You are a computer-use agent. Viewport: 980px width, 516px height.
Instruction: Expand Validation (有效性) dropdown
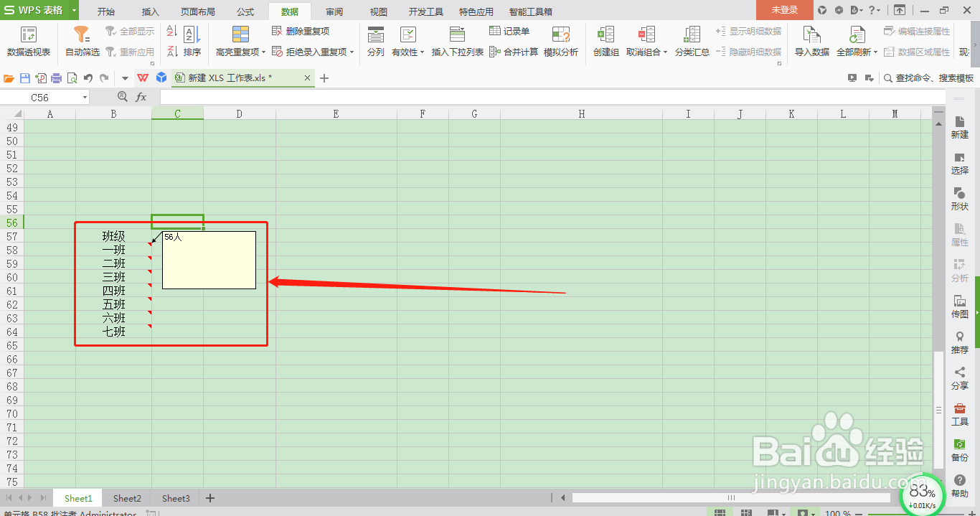pos(422,52)
